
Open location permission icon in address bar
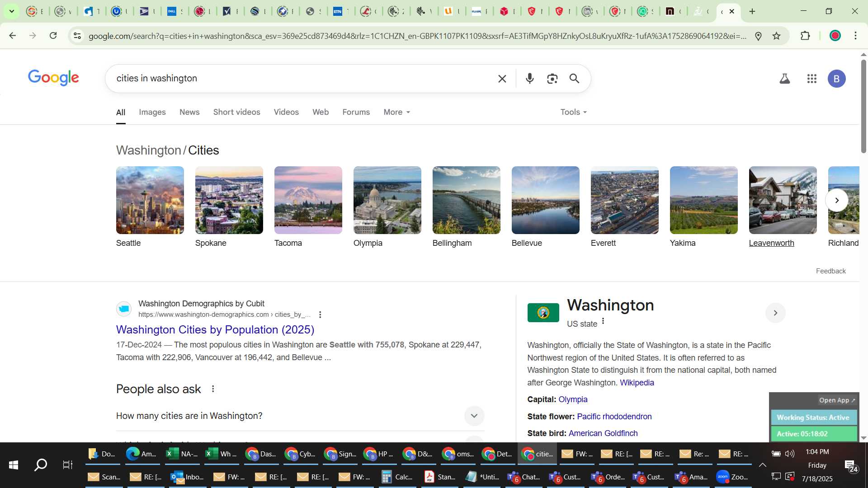tap(759, 36)
